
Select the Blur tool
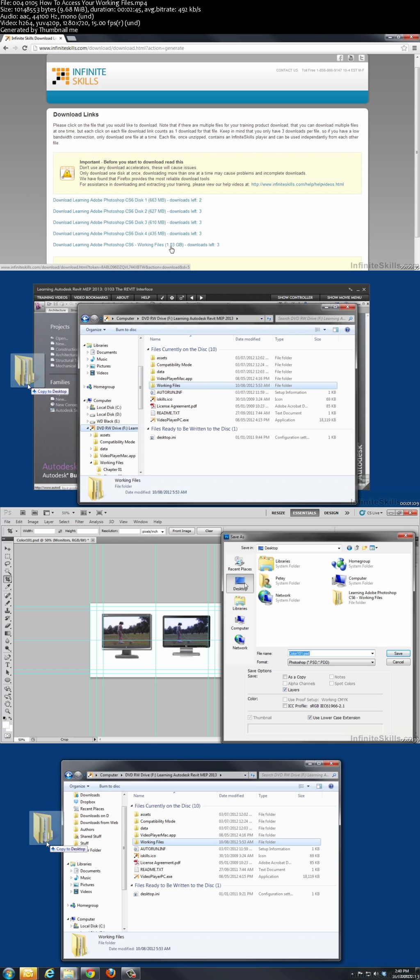[x=7, y=640]
